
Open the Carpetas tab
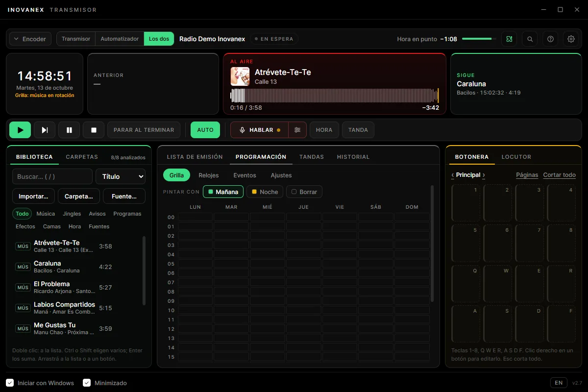(x=82, y=157)
